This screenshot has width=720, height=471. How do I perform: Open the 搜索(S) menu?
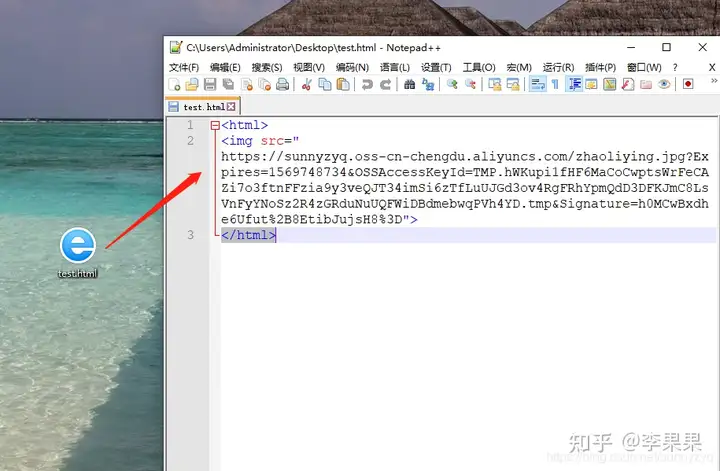pyautogui.click(x=267, y=67)
